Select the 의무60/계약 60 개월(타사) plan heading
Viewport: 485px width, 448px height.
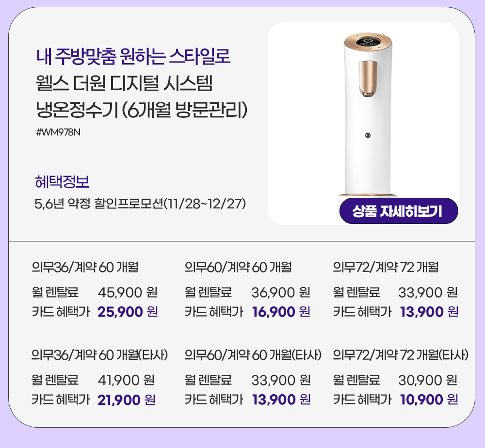click(253, 355)
